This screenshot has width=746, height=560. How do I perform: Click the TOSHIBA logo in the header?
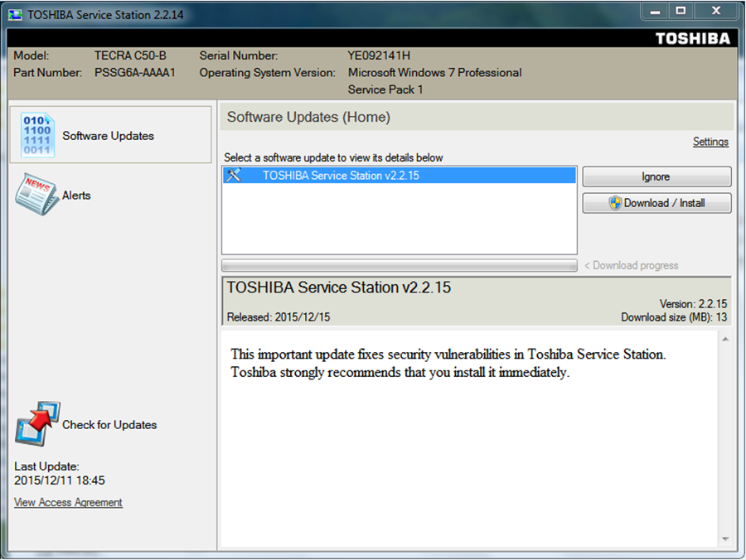click(692, 38)
